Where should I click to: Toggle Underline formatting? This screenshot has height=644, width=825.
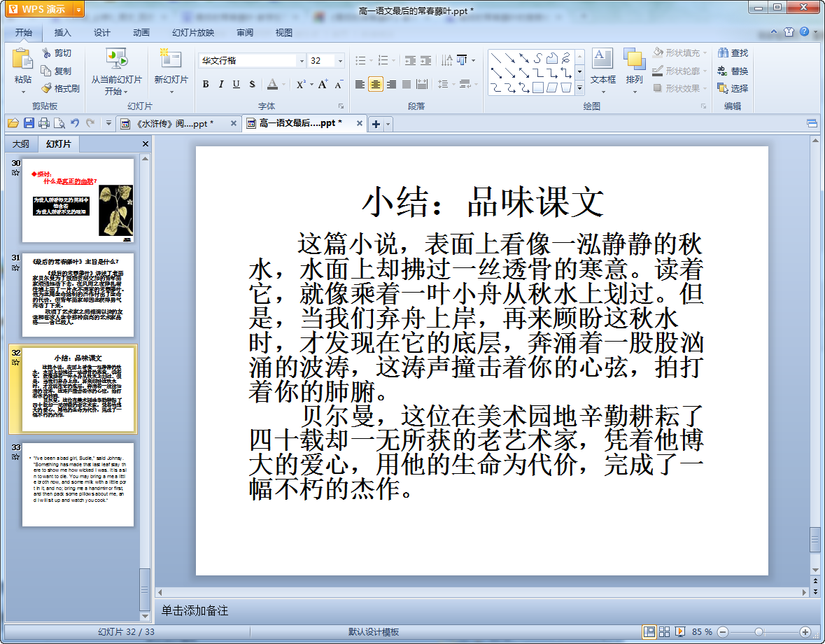[x=237, y=84]
